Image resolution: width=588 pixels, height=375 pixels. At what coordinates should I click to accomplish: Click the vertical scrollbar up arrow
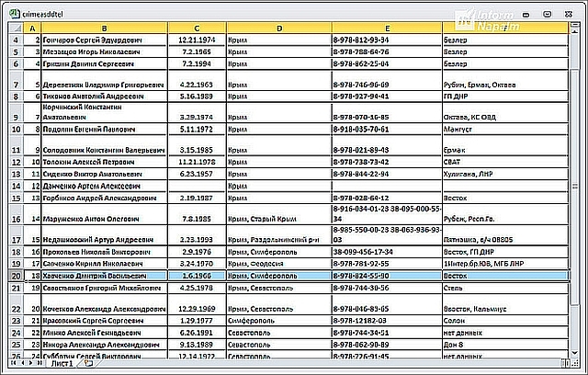point(574,31)
